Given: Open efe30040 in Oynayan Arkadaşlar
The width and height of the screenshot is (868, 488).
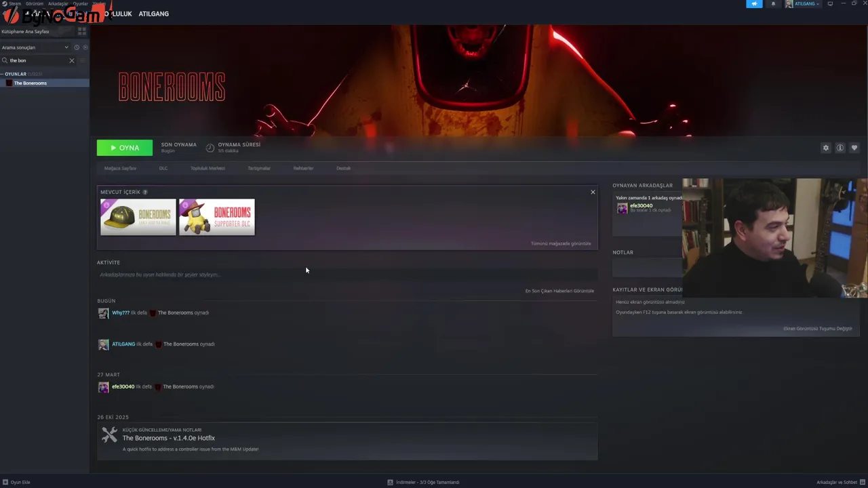Looking at the screenshot, I should point(642,205).
